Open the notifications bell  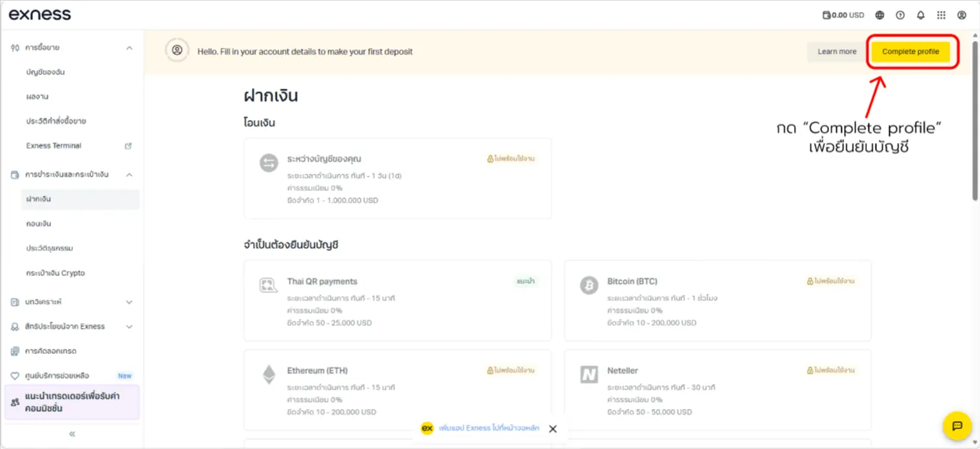(x=921, y=15)
